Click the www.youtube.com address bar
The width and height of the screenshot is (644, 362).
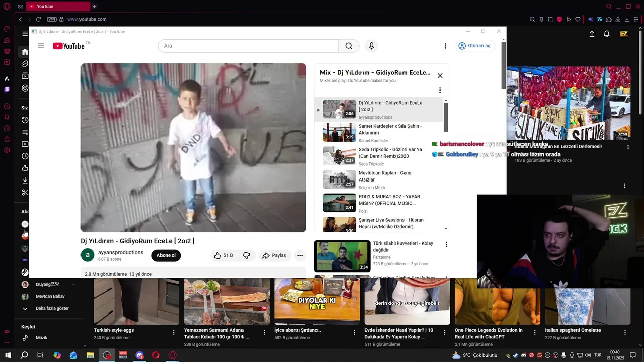pyautogui.click(x=87, y=19)
